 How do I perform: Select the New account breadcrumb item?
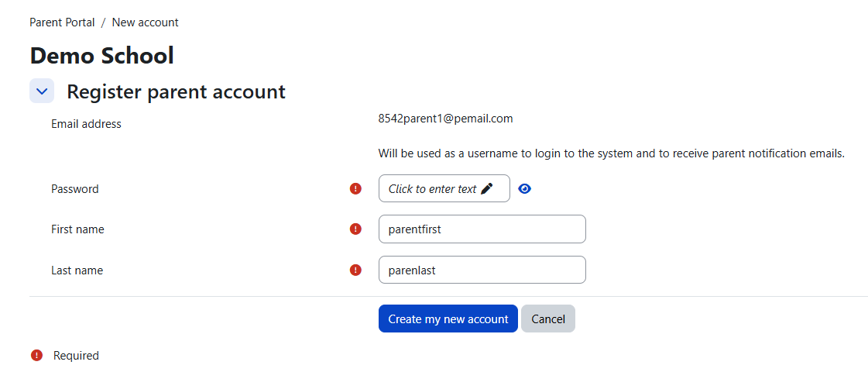pyautogui.click(x=145, y=22)
